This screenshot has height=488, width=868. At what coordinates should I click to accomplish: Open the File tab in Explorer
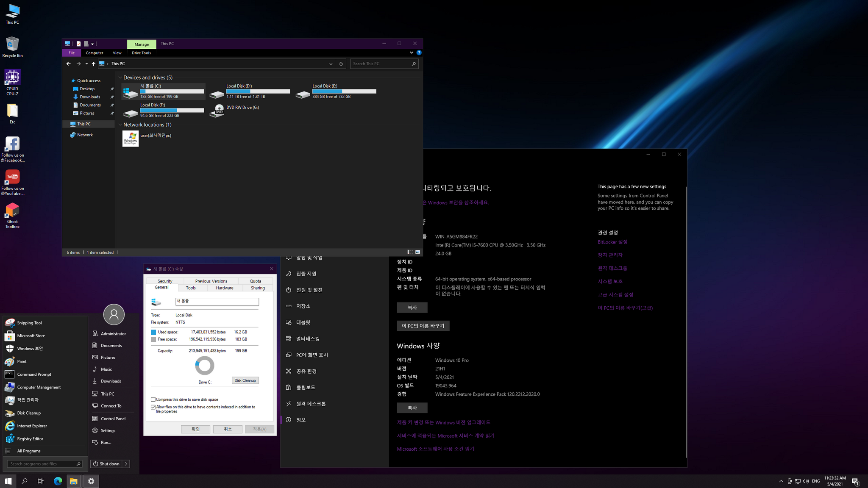tap(72, 53)
